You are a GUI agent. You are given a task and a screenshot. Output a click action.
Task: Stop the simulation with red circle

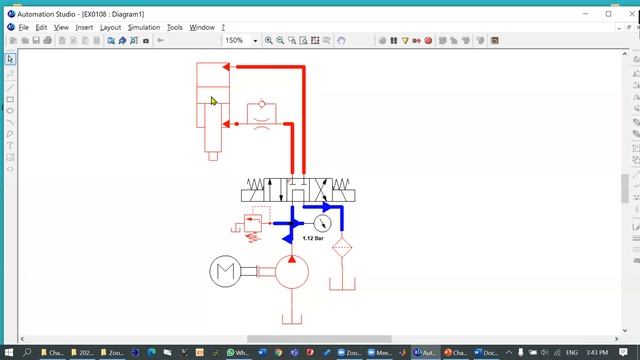pyautogui.click(x=428, y=40)
